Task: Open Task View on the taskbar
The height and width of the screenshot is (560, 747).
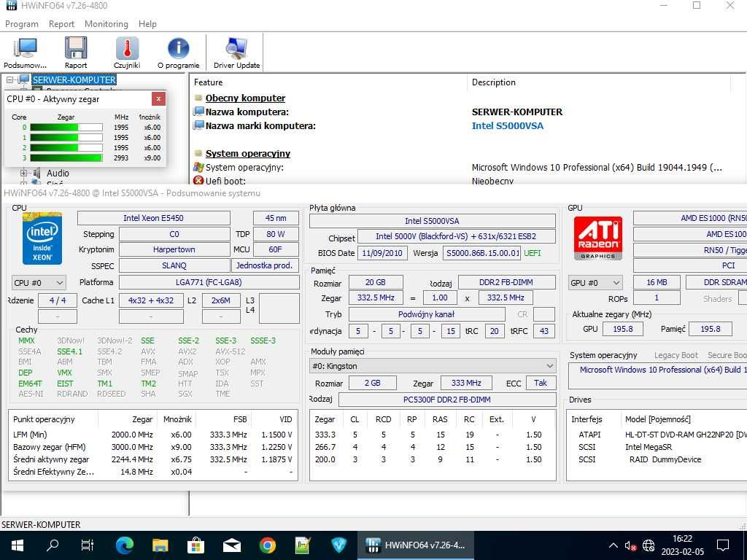Action: [x=88, y=545]
